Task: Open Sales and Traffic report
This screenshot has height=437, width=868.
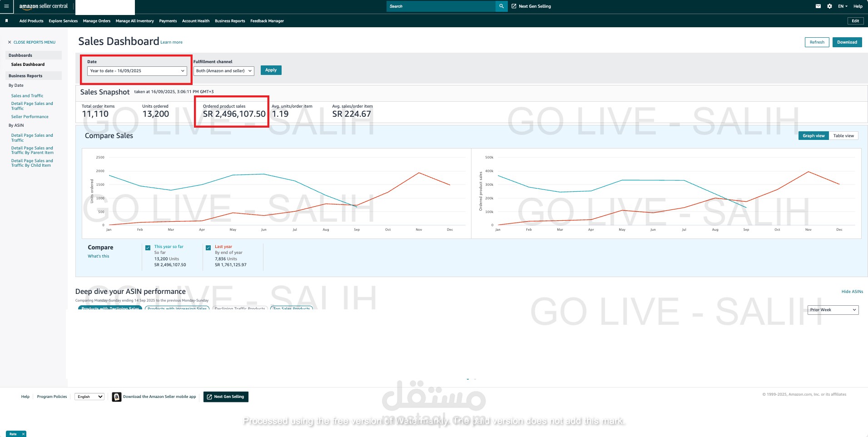Action: [27, 96]
